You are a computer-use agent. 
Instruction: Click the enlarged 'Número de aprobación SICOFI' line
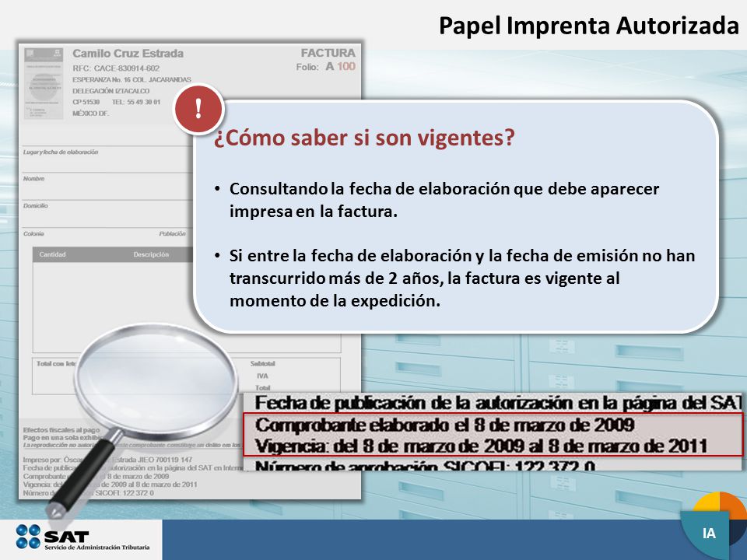tap(425, 465)
